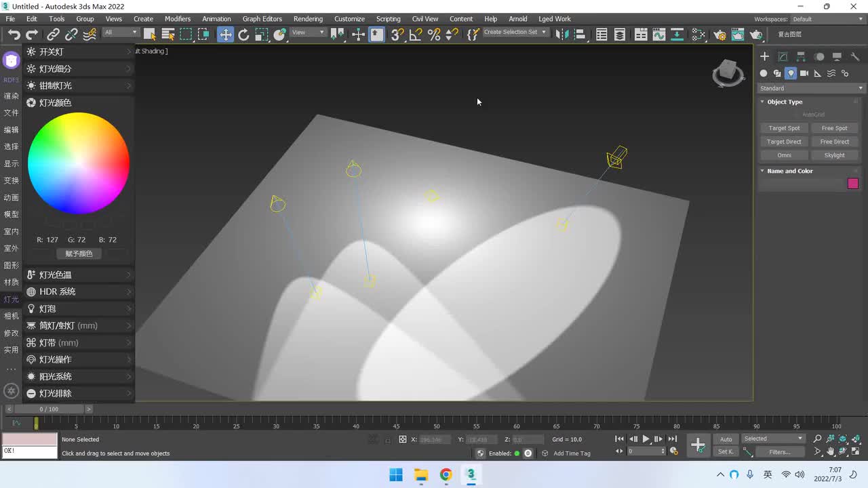This screenshot has width=868, height=488.
Task: Switch to the Utilities wrench tab
Action: (855, 57)
